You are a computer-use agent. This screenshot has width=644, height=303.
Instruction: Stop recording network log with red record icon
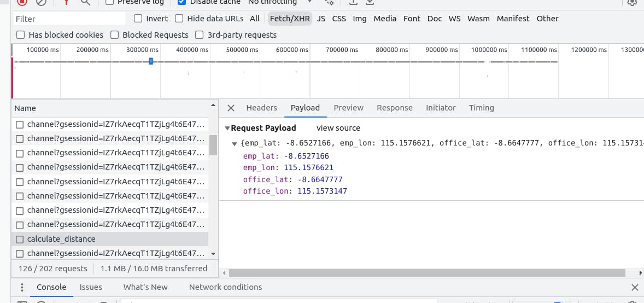coord(22,2)
